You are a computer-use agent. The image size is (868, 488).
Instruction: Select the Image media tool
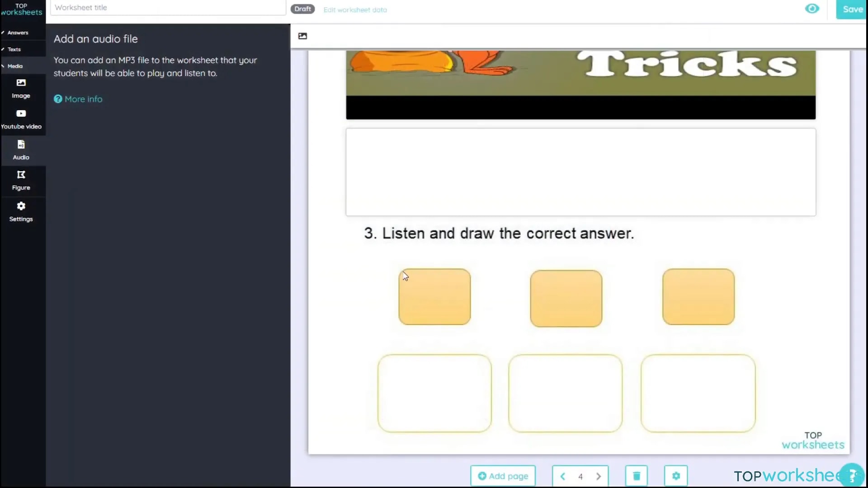[21, 87]
